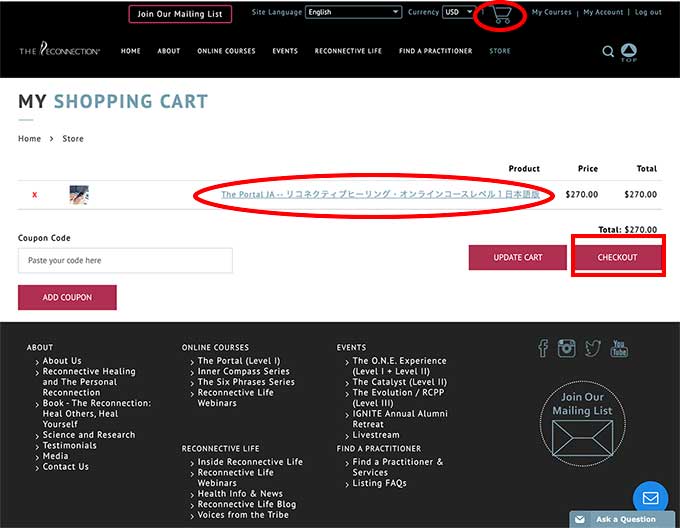Click Join Our Mailing List button
680x528 pixels.
(x=180, y=14)
